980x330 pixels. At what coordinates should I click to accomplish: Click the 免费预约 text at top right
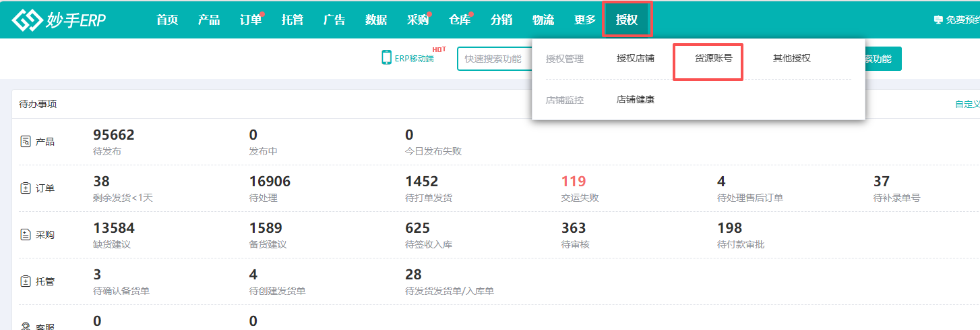(x=962, y=20)
